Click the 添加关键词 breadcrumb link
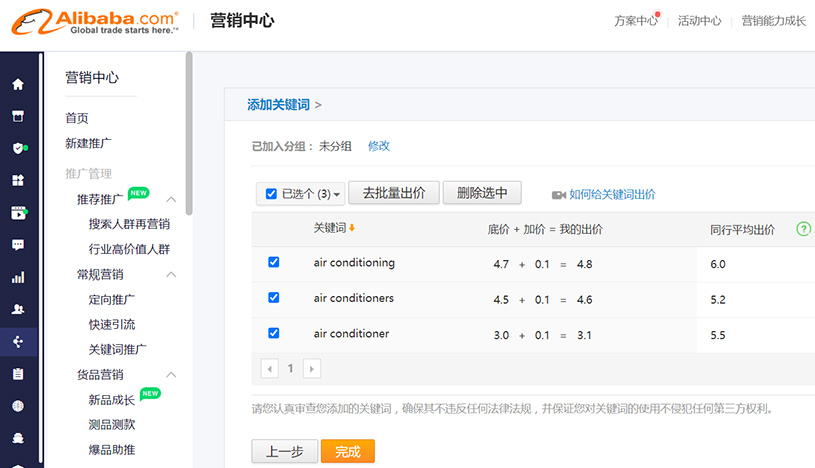The image size is (815, 468). [x=278, y=105]
